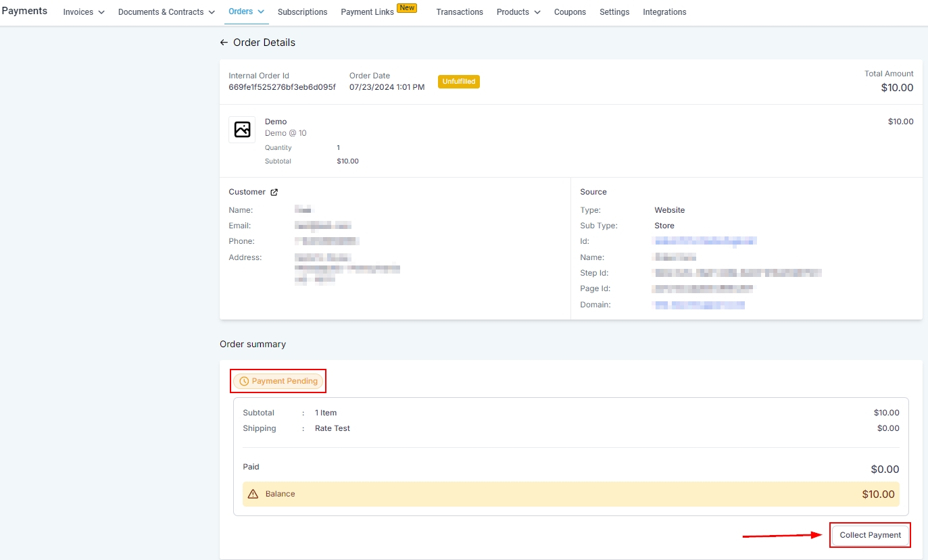Viewport: 928px width, 560px height.
Task: Open customer external link icon
Action: (x=274, y=193)
